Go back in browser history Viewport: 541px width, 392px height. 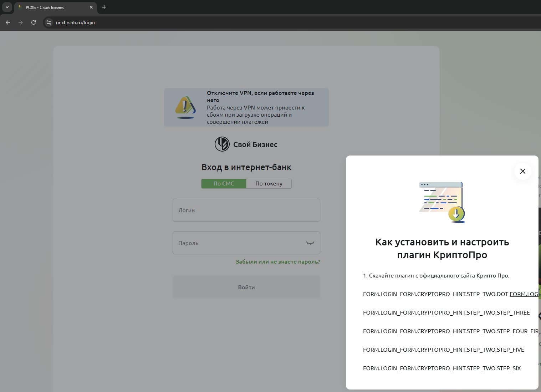point(8,22)
